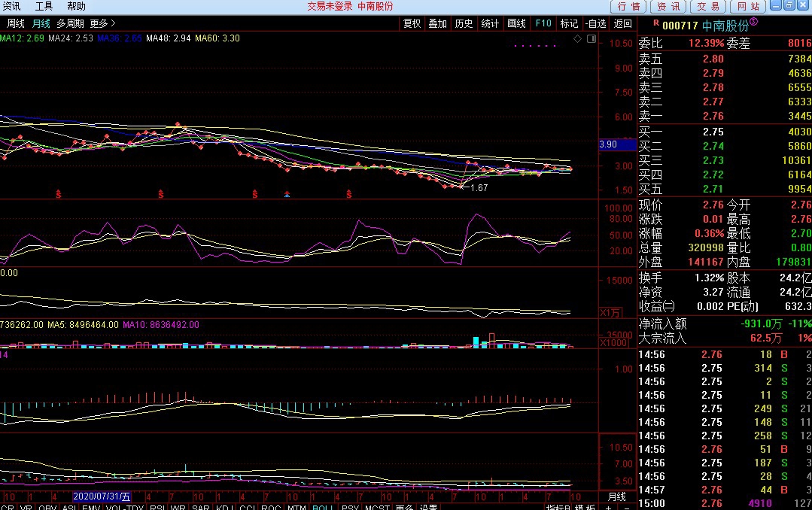The height and width of the screenshot is (510, 812).
Task: Open F10 company information
Action: 543,23
